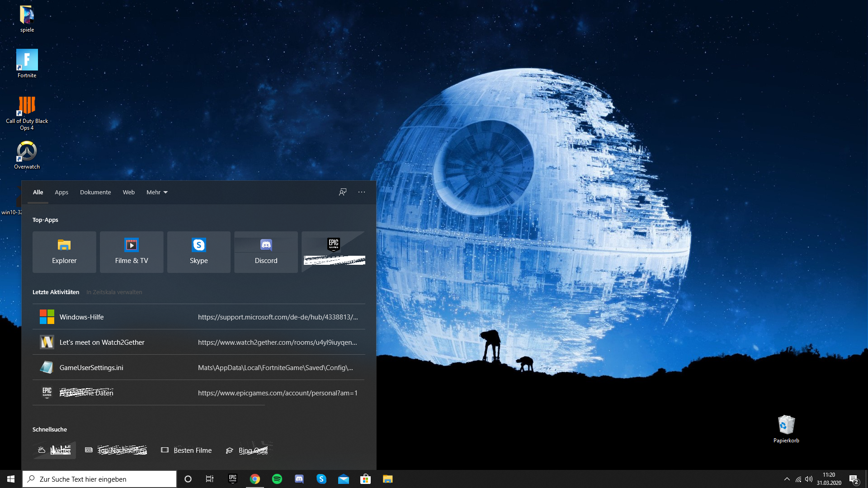868x488 pixels.
Task: Open the Microsoft Store taskbar icon
Action: pyautogui.click(x=366, y=479)
